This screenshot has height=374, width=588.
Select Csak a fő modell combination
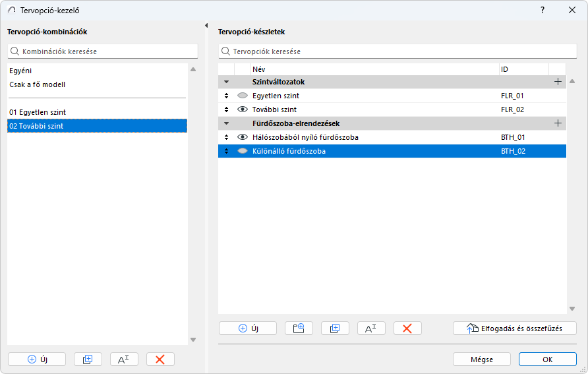[x=97, y=84]
